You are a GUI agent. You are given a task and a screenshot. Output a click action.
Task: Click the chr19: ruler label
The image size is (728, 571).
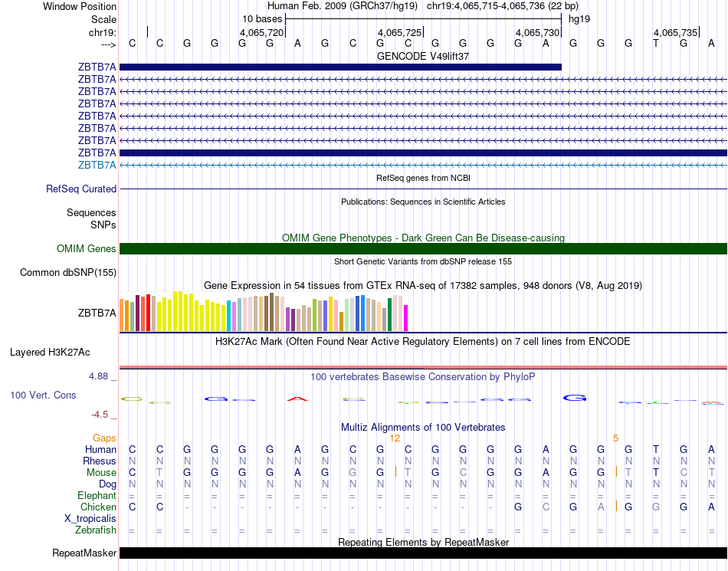(x=102, y=32)
